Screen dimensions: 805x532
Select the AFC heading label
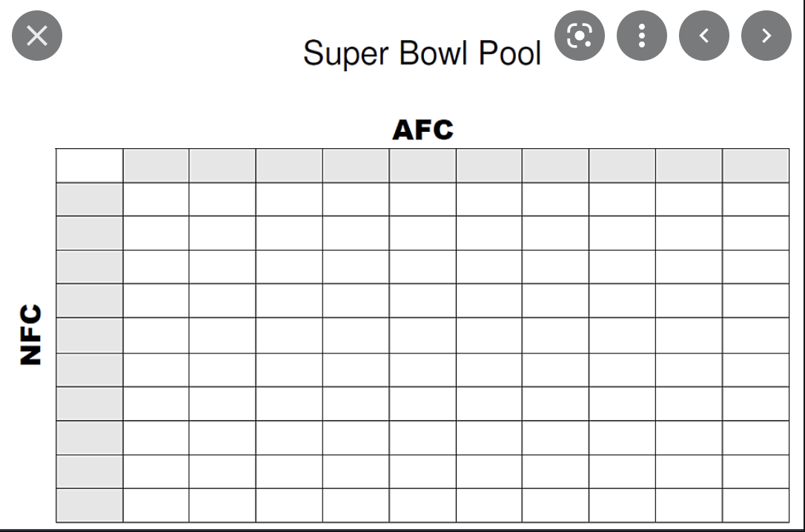click(x=423, y=130)
